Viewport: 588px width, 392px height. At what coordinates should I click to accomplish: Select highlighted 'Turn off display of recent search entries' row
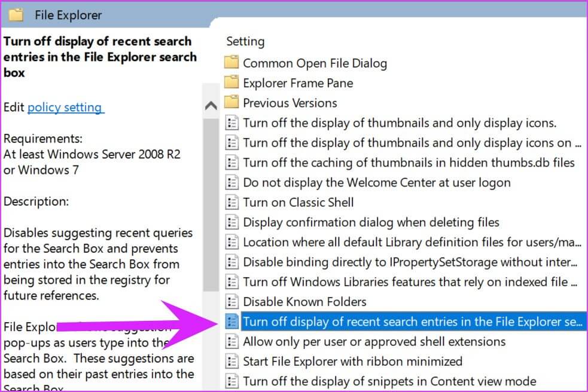coord(413,321)
